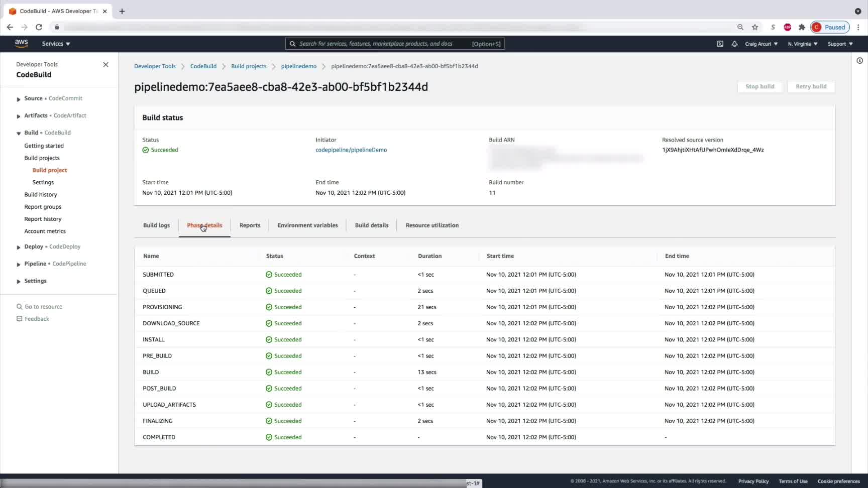Image resolution: width=868 pixels, height=488 pixels.
Task: Click the Stop build button
Action: tap(760, 87)
